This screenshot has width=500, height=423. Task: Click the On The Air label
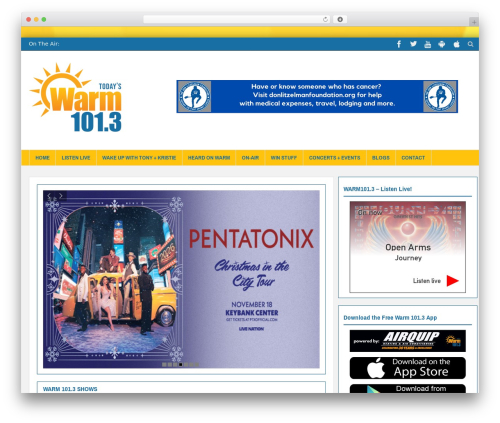[x=44, y=44]
